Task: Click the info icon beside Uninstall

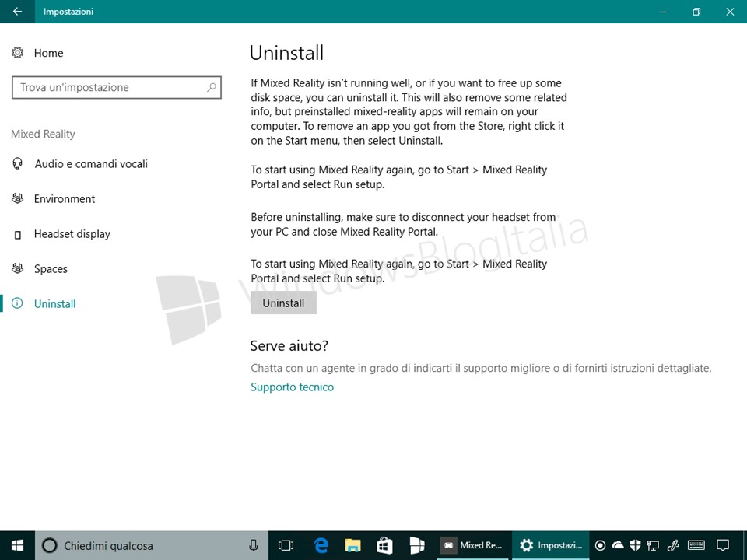Action: [17, 303]
